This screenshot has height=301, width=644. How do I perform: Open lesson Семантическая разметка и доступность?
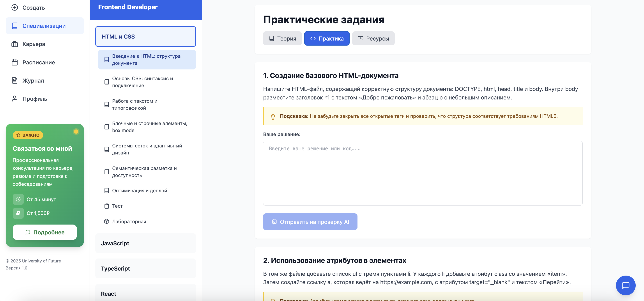click(147, 172)
